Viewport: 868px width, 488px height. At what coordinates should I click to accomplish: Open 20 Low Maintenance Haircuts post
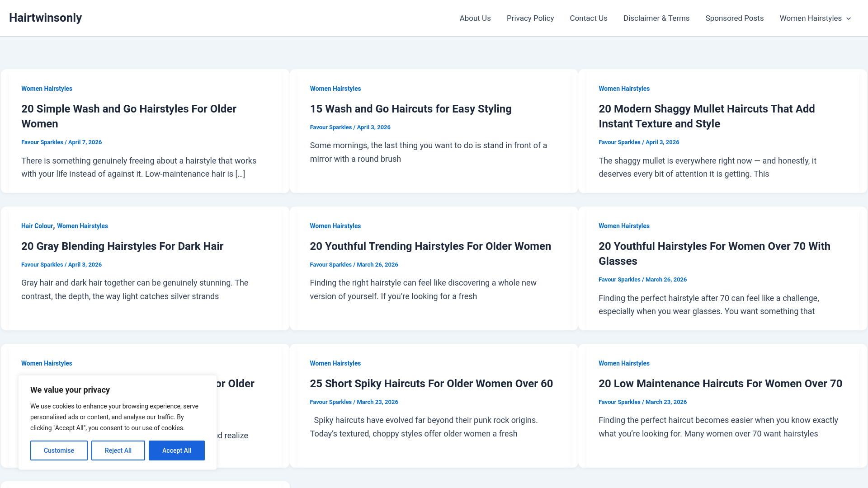(x=720, y=384)
